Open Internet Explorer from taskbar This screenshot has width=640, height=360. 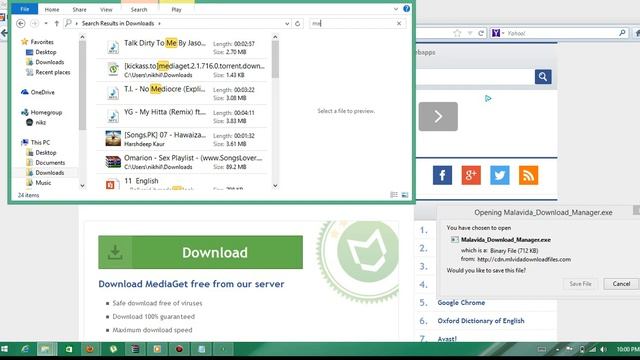pos(25,349)
